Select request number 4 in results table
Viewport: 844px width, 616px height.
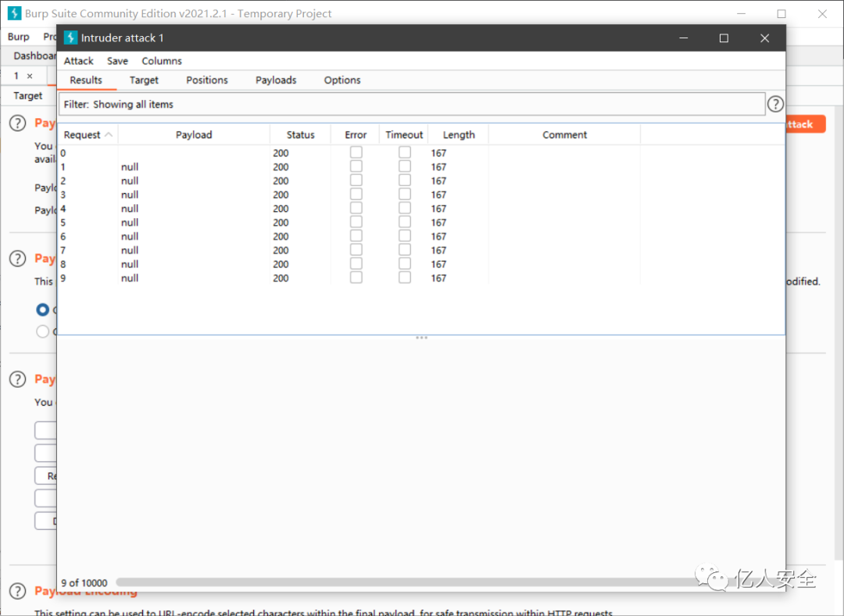click(63, 209)
